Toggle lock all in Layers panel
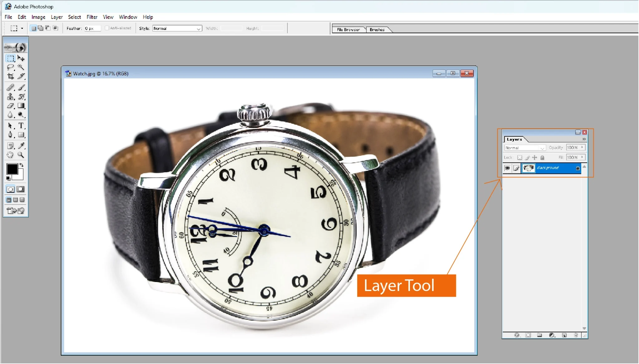 pos(542,158)
